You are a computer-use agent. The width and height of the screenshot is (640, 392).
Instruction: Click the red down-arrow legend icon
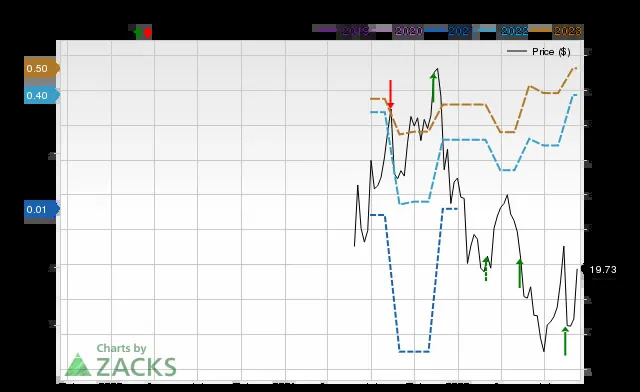point(148,32)
